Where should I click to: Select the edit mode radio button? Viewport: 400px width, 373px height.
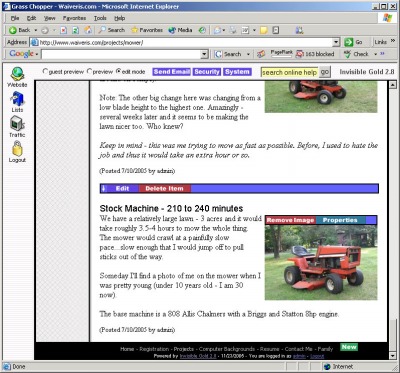pos(118,71)
